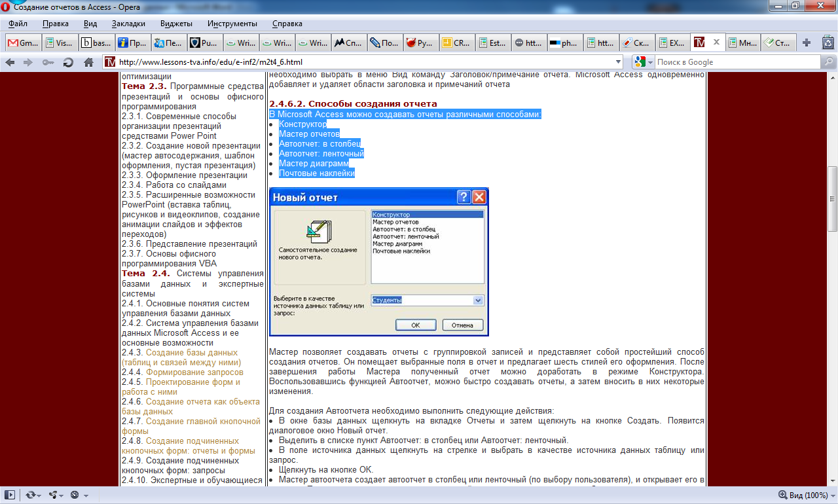Image resolution: width=838 pixels, height=504 pixels.
Task: Click Отмена in the Новый отчет dialog
Action: [x=463, y=325]
